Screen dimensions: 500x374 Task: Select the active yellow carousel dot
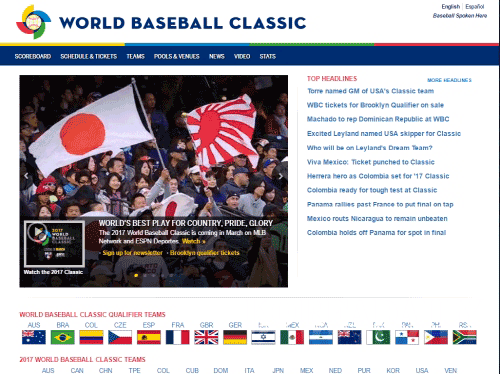[136, 275]
